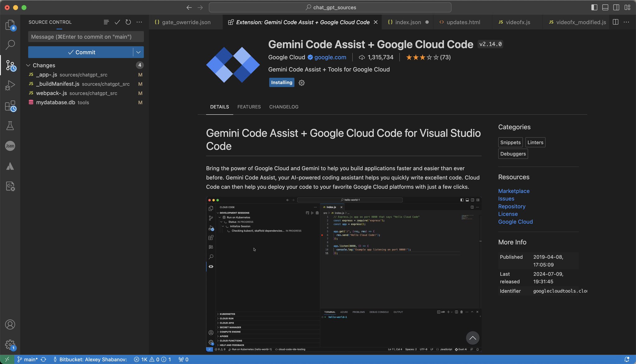Click the Debuggers category tag
The image size is (636, 364).
point(513,154)
